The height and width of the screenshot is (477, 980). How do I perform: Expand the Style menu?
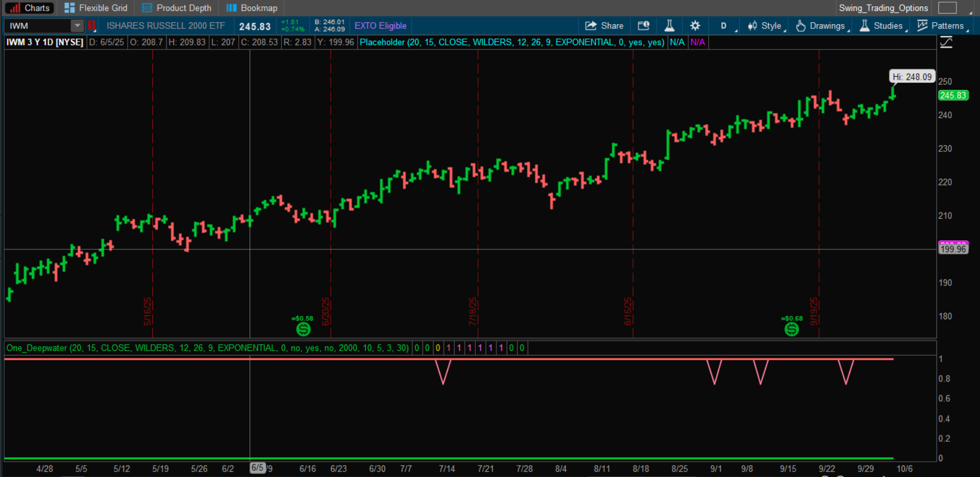click(x=767, y=26)
